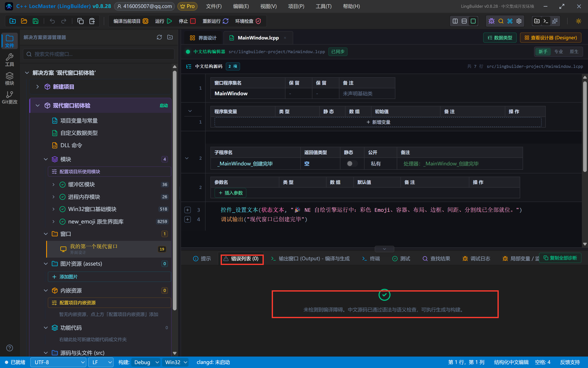
Task: Click 编译当前项目 button
Action: 131,21
